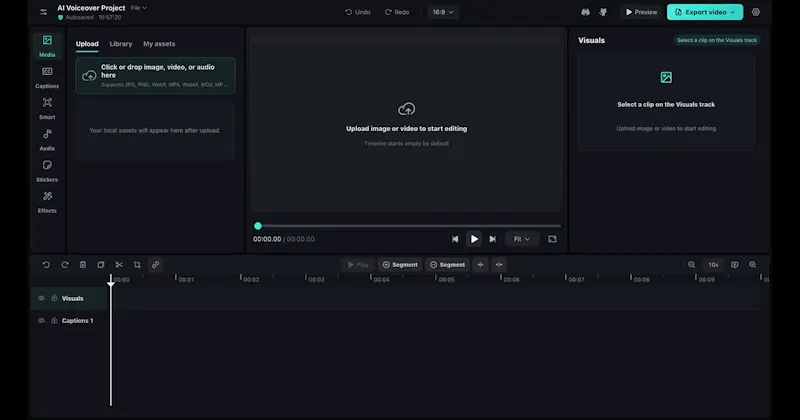Click the preview scrubber handle
Image resolution: width=800 pixels, height=420 pixels.
pyautogui.click(x=258, y=226)
